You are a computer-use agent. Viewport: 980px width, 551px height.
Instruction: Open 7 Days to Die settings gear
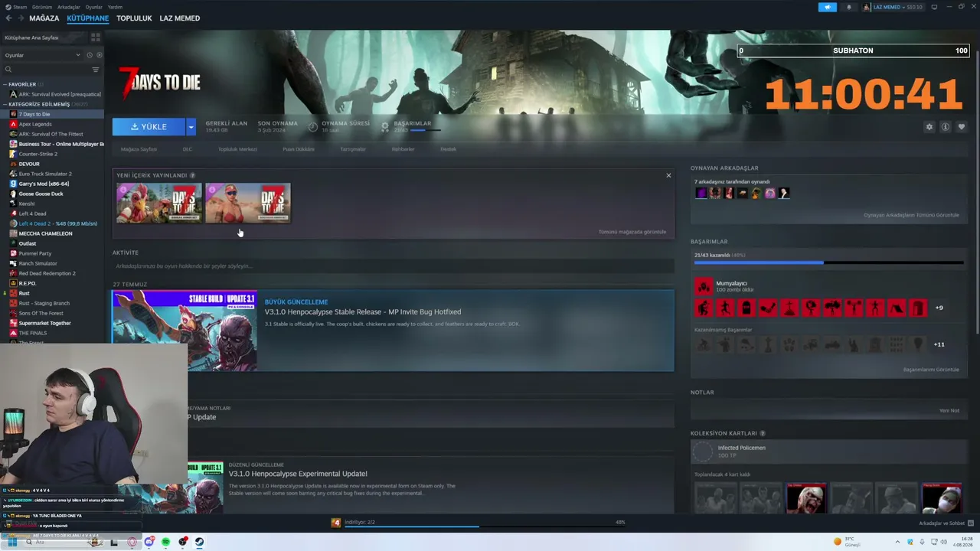[x=929, y=127]
